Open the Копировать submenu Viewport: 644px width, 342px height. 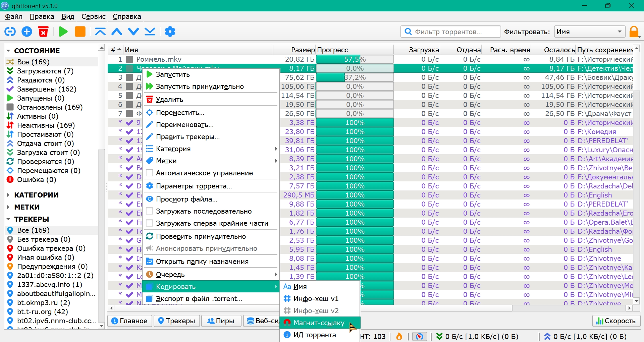click(211, 287)
